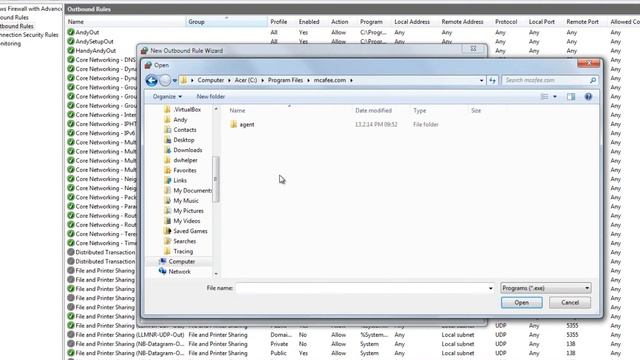Click the blue Help icon
Viewport: 640px width, 360px height.
[x=588, y=97]
